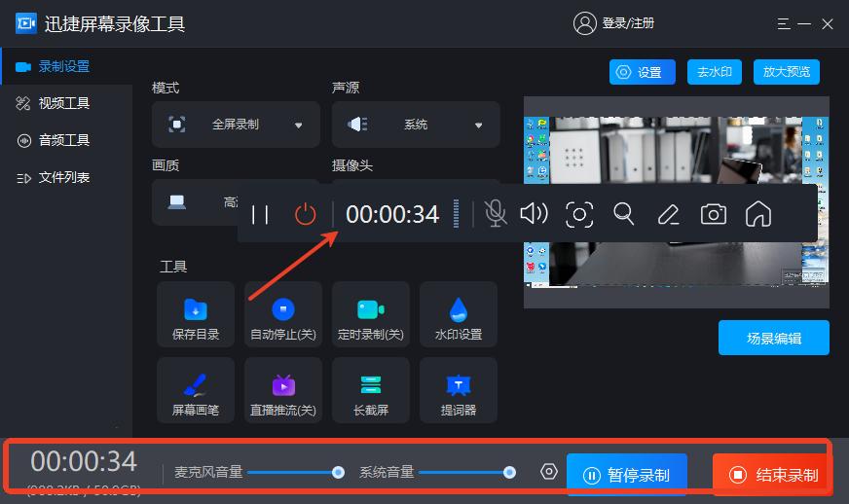This screenshot has width=849, height=504.
Task: Open audio settings hexagon icon in bottom bar
Action: [548, 472]
